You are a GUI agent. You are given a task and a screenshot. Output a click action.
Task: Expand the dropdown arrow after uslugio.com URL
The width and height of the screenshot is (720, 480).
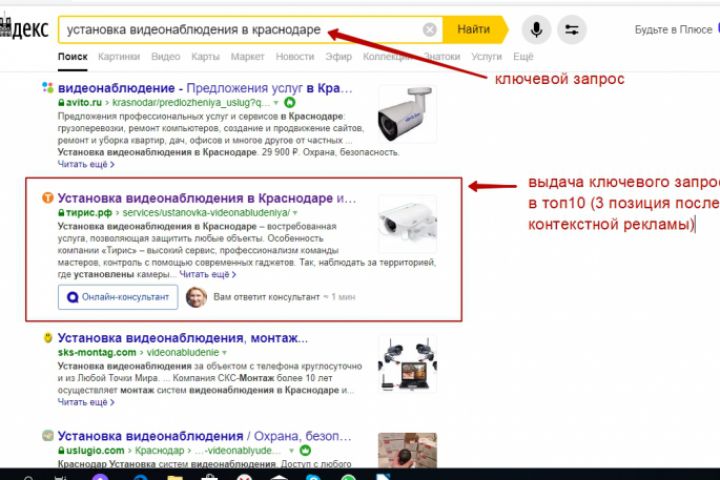(291, 451)
